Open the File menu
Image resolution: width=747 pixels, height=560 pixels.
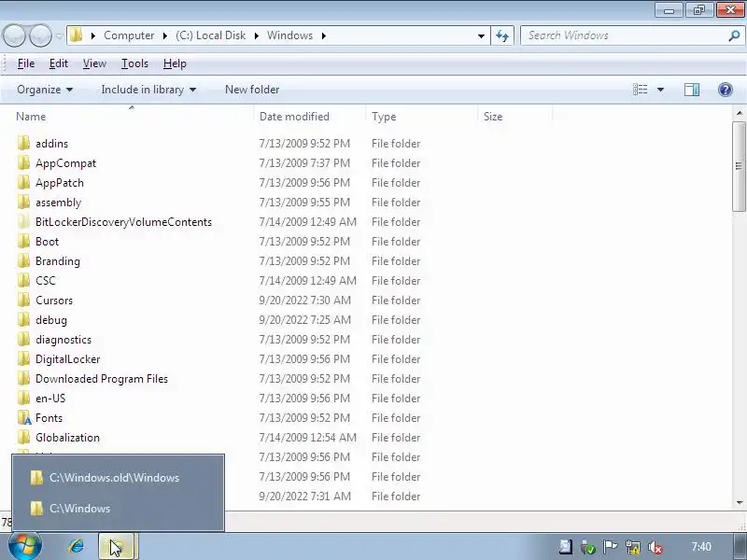click(26, 63)
